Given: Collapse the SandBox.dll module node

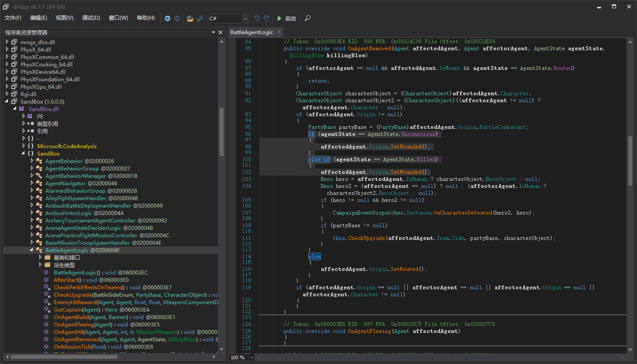Looking at the screenshot, I should point(15,109).
